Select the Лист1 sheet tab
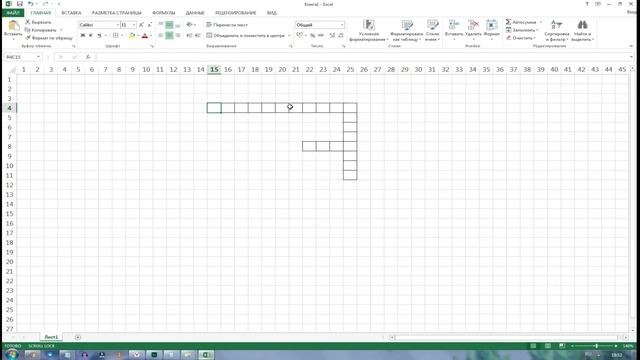The width and height of the screenshot is (640, 360). coord(51,337)
